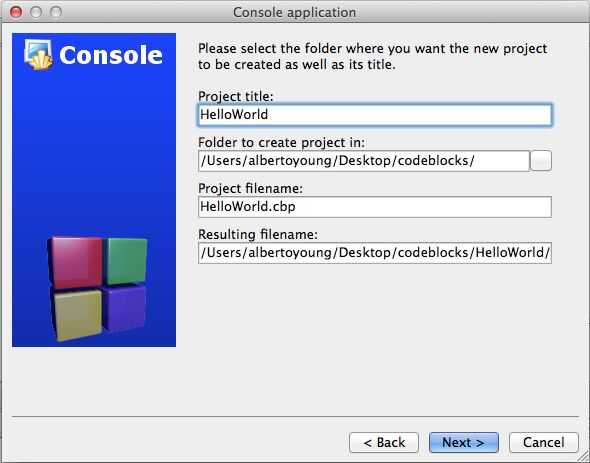Click the Console application window title

(294, 12)
